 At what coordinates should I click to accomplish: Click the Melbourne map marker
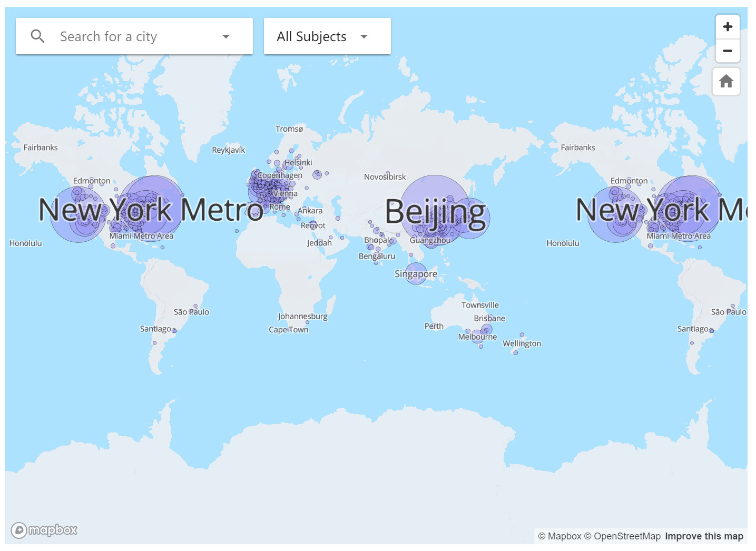click(x=477, y=337)
